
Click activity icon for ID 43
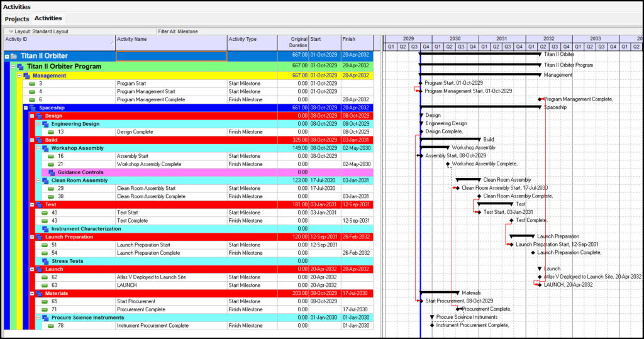[45, 221]
